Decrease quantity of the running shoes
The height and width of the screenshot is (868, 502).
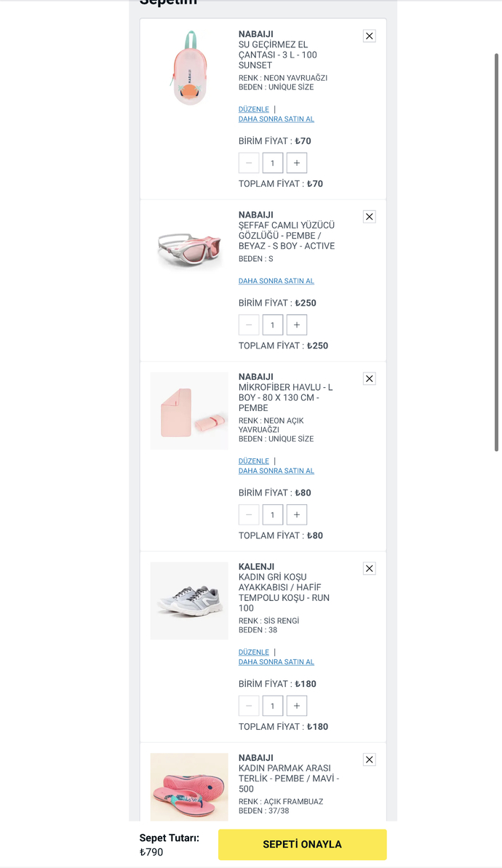pyautogui.click(x=249, y=706)
